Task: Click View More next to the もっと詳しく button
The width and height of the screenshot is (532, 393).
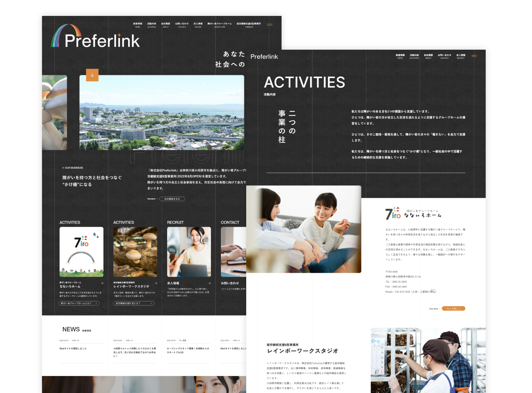Action: (x=434, y=309)
